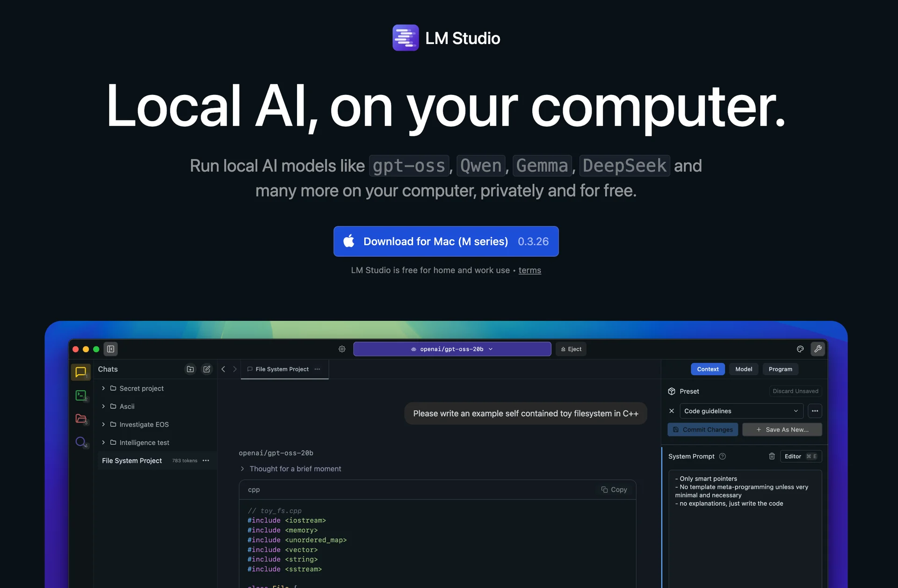Open the openai/gpt-oss-20b model dropdown
Viewport: 898px width, 588px height.
click(452, 349)
